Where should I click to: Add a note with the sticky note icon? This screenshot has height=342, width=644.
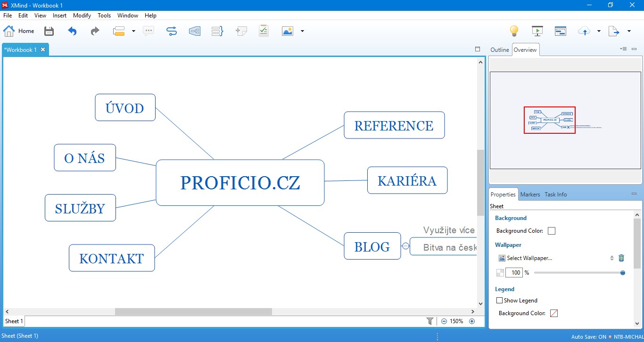pyautogui.click(x=241, y=31)
